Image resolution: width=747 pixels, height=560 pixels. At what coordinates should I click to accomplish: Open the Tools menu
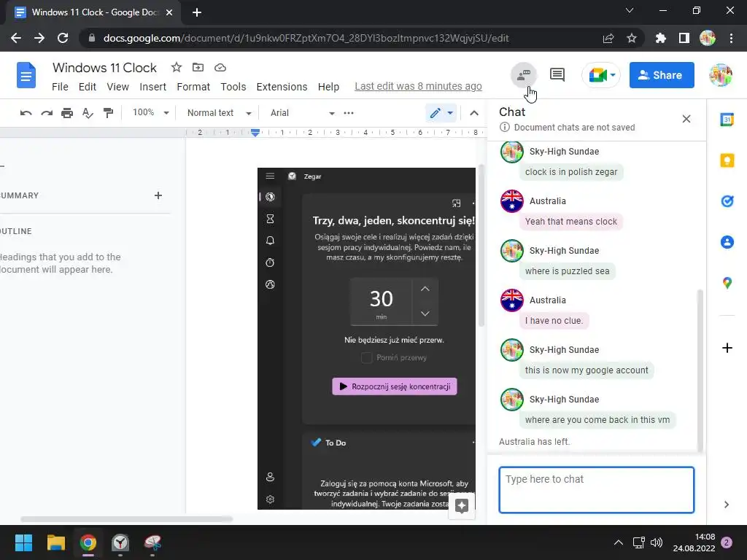click(233, 87)
